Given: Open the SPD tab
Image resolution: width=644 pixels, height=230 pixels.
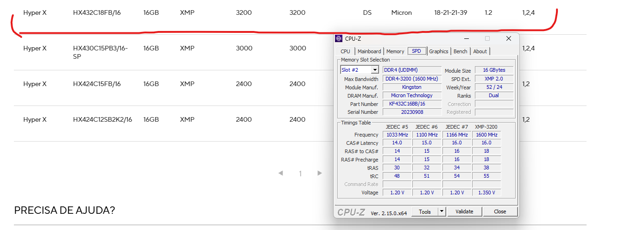Looking at the screenshot, I should 417,51.
